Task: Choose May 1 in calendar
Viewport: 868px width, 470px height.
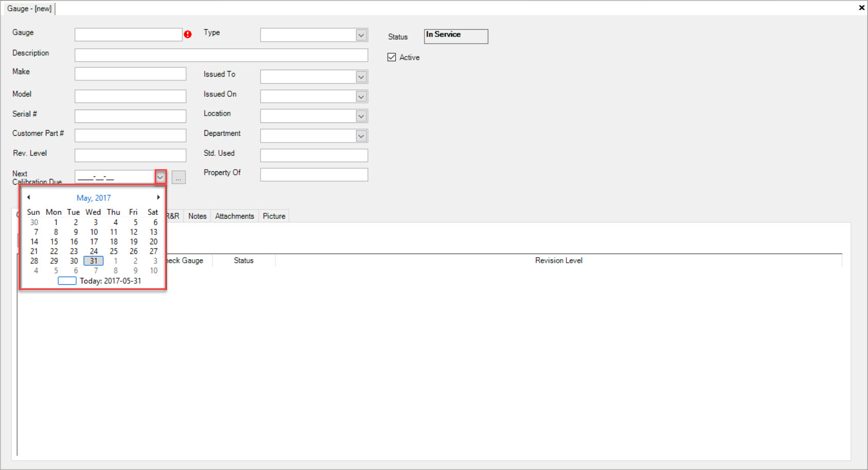Action: pyautogui.click(x=56, y=222)
